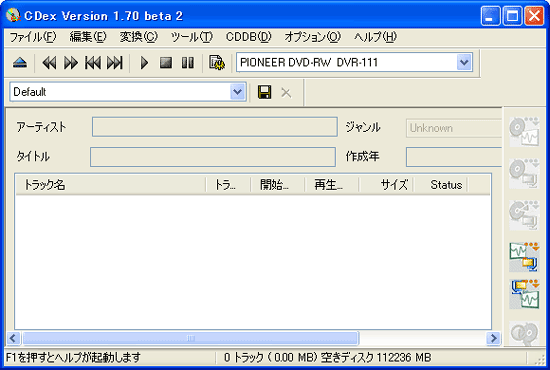Click the horizontal scrollbar right arrow

click(493, 338)
